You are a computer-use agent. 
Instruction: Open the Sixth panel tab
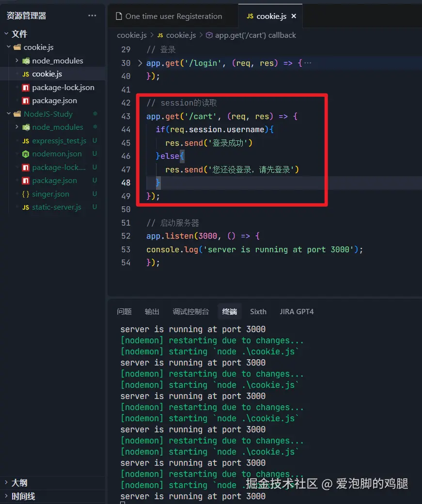tap(258, 311)
